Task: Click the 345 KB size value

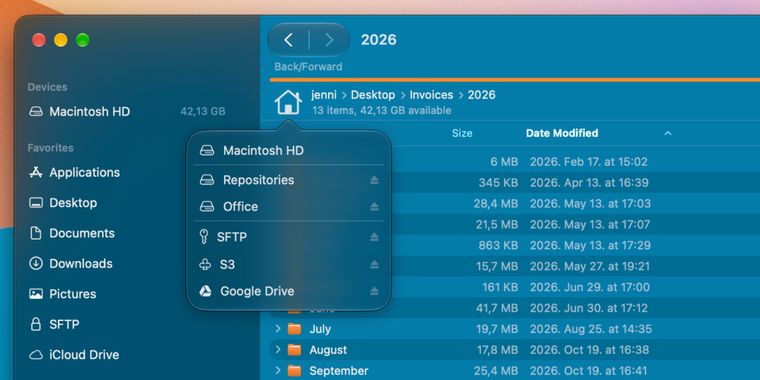Action: point(498,183)
